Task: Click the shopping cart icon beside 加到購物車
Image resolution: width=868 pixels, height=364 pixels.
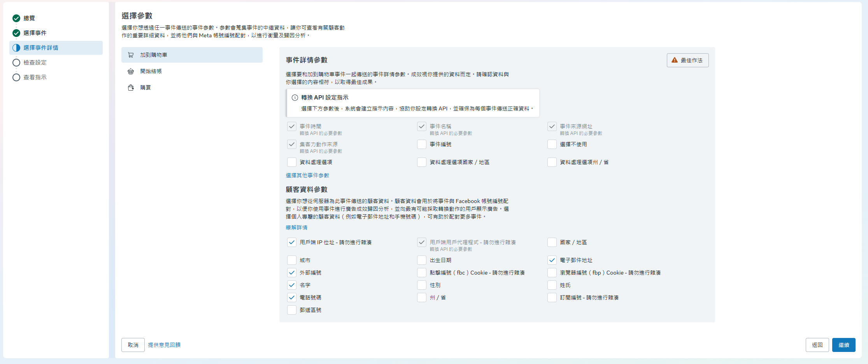Action: pyautogui.click(x=131, y=55)
